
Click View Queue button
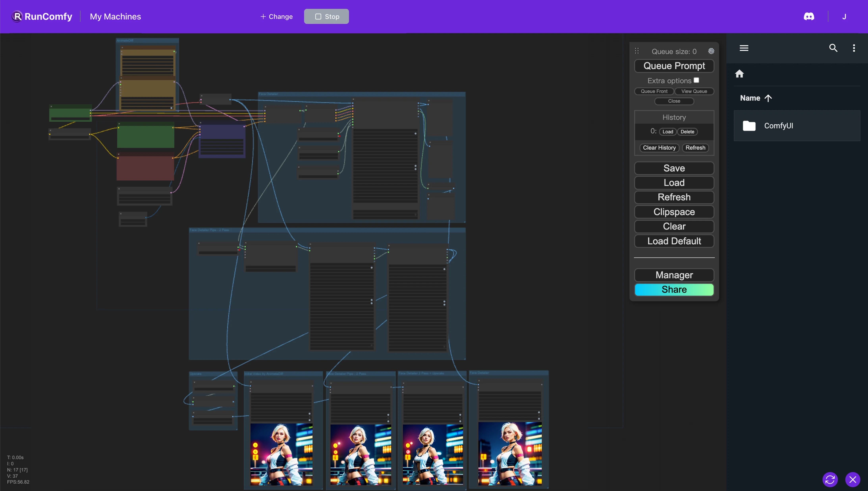coord(694,91)
